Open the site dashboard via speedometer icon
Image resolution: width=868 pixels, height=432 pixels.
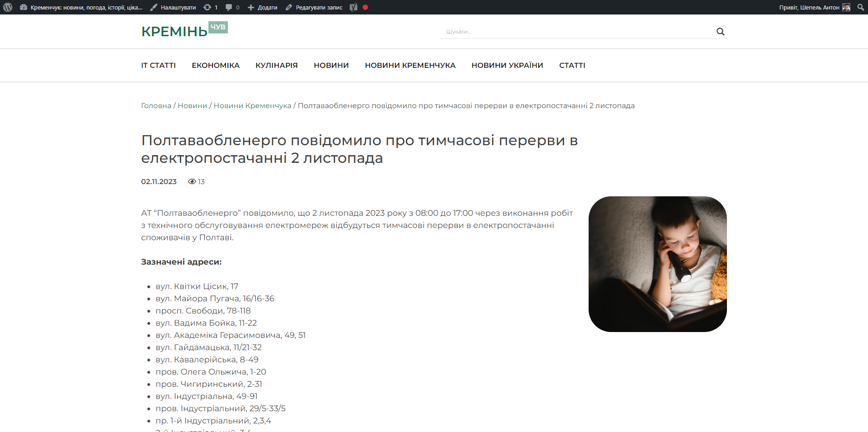pyautogui.click(x=24, y=7)
